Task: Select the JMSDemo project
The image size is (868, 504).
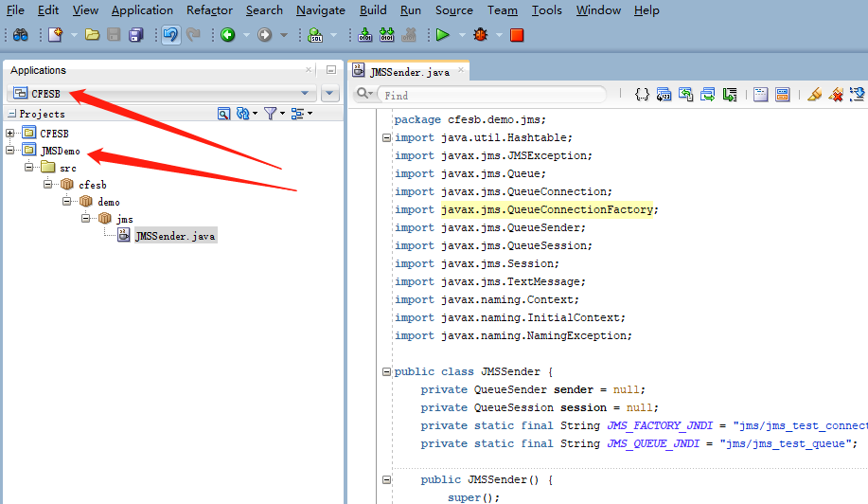Action: point(61,151)
